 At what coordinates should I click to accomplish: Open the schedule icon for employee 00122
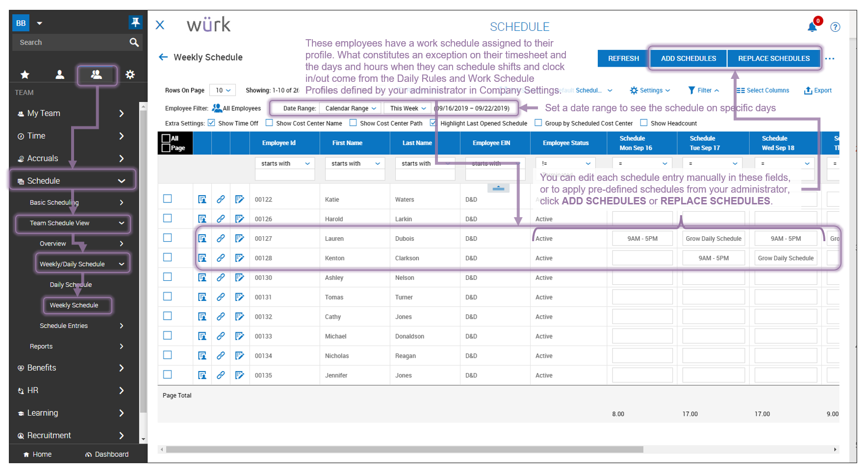(x=202, y=200)
